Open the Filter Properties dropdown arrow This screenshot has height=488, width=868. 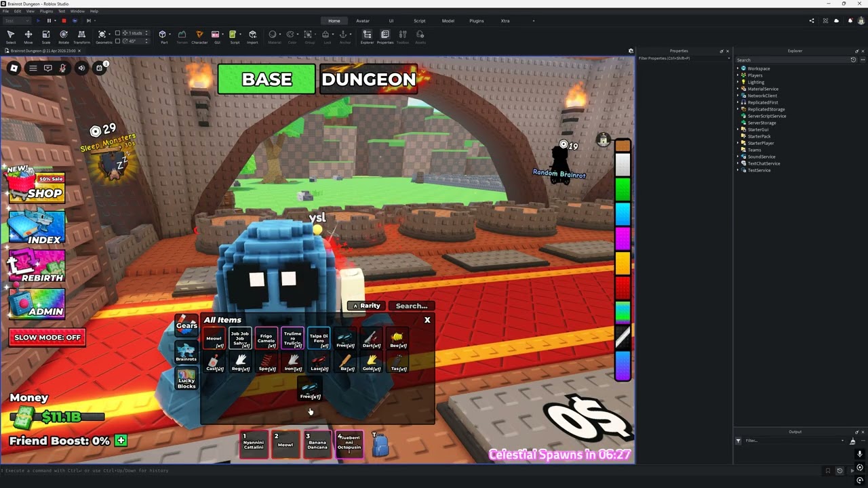[728, 58]
